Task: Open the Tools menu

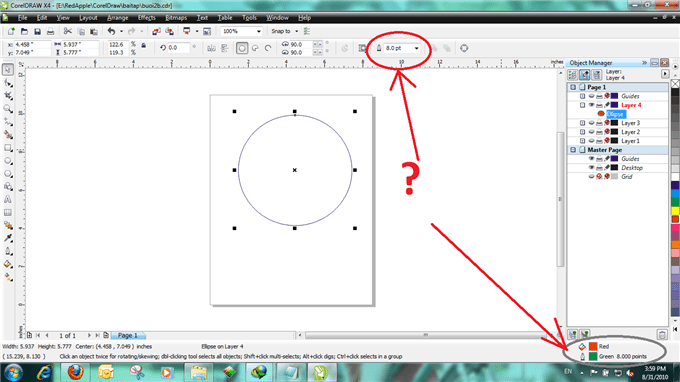Action: click(x=249, y=18)
